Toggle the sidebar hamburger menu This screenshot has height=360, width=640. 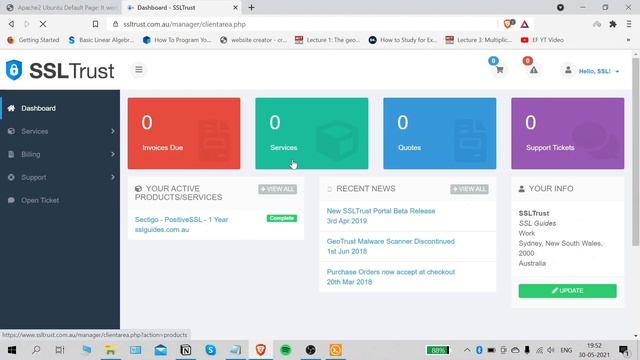pos(139,69)
